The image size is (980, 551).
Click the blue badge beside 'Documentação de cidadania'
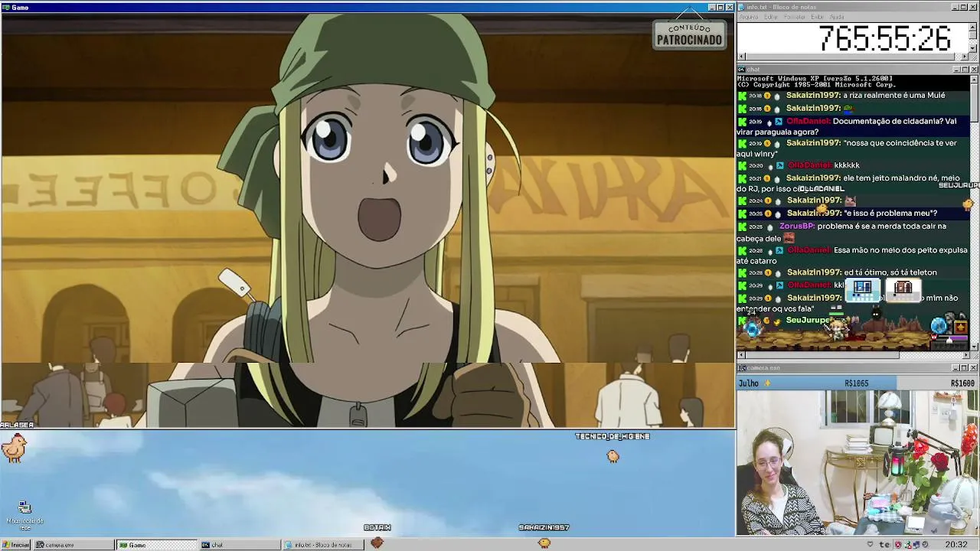coord(779,122)
